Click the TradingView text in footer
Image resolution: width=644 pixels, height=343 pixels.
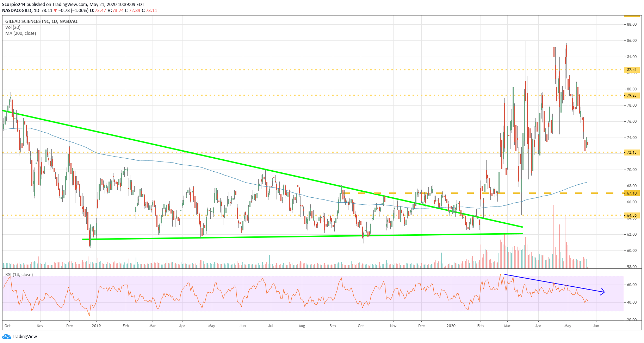[x=24, y=337]
